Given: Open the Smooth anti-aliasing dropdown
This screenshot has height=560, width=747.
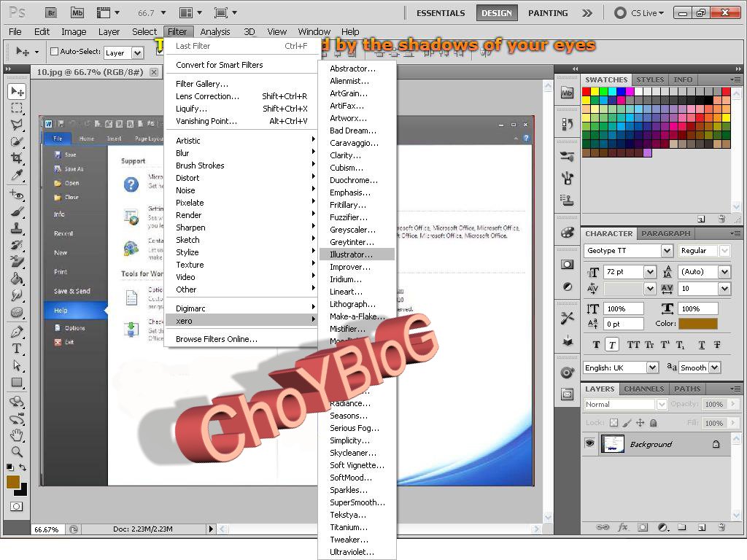Looking at the screenshot, I should point(714,367).
